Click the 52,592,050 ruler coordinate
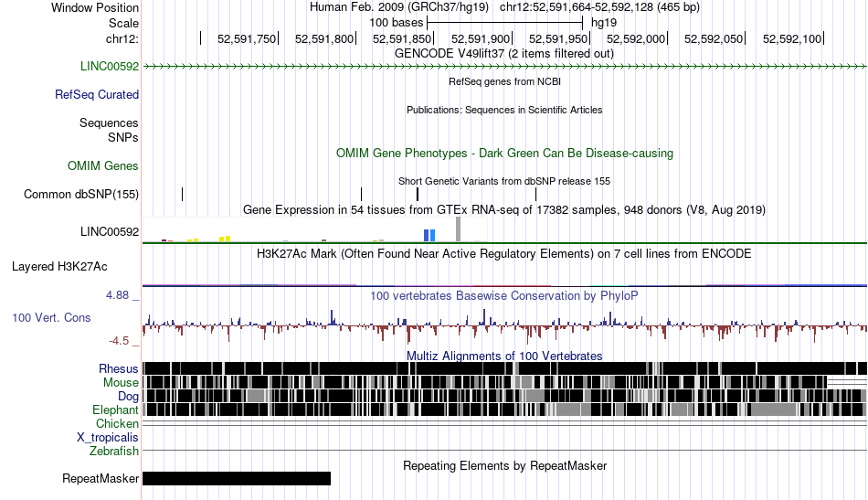The width and height of the screenshot is (868, 500). (x=714, y=38)
